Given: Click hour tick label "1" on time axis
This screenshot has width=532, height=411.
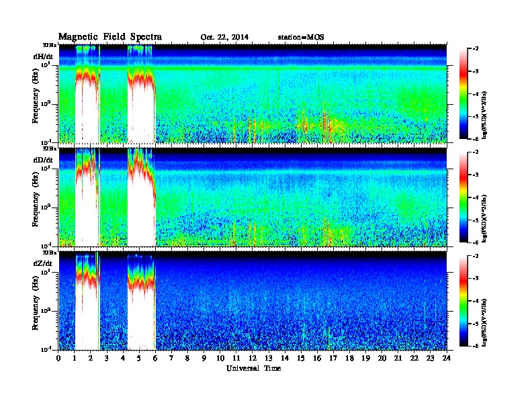Looking at the screenshot, I should (75, 359).
